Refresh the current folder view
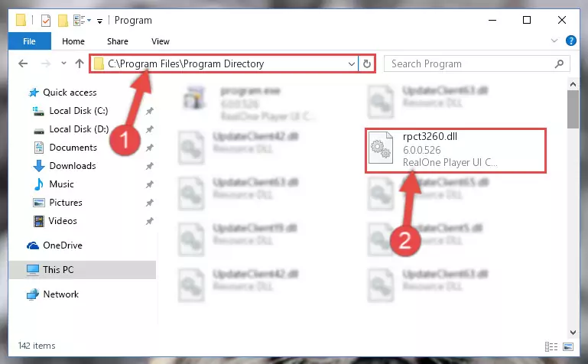Viewport: 588px width, 364px height. (367, 63)
